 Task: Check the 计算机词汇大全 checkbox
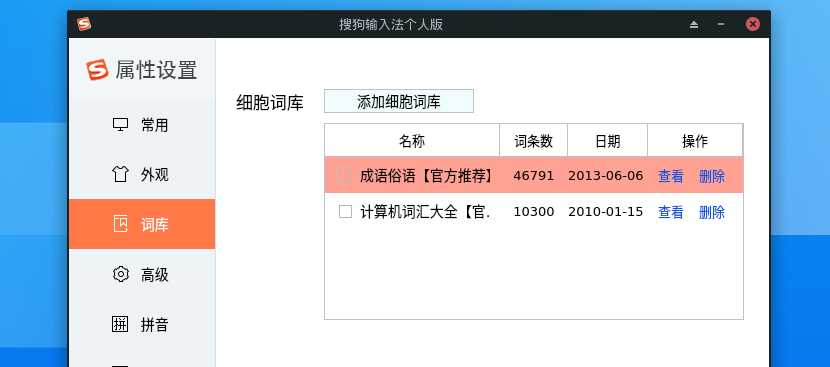[346, 212]
